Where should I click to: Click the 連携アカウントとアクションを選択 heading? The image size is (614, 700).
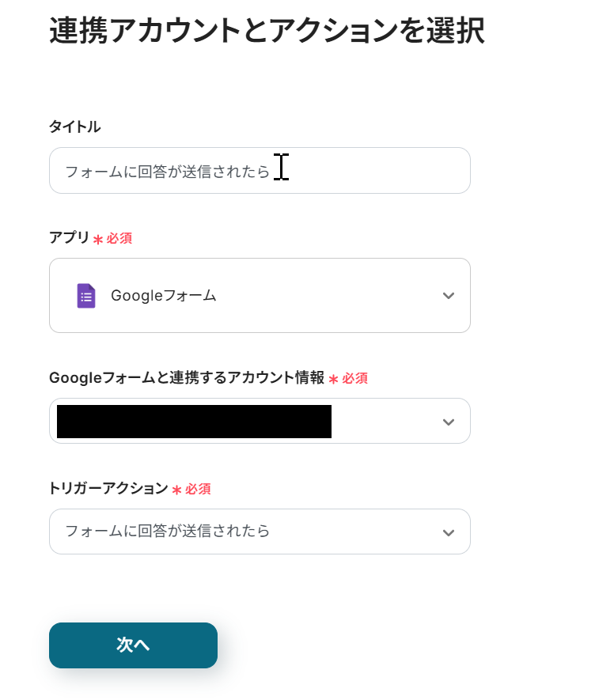click(x=267, y=31)
